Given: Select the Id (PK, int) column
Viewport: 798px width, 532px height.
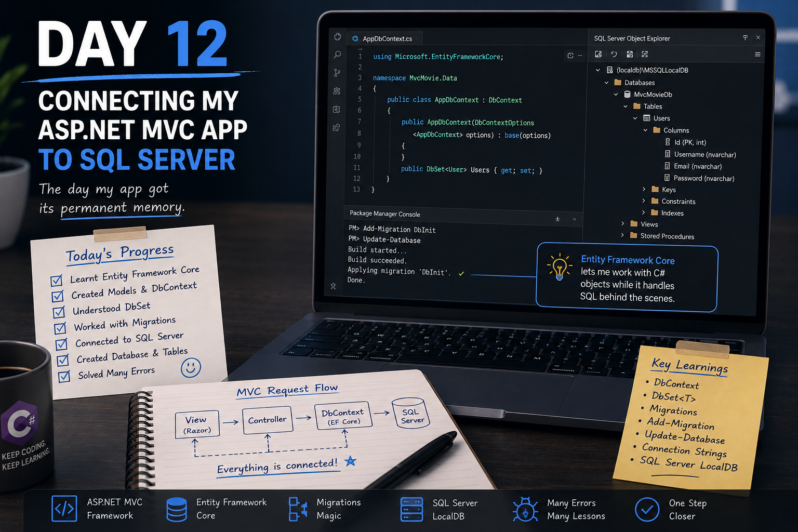Looking at the screenshot, I should pyautogui.click(x=686, y=142).
